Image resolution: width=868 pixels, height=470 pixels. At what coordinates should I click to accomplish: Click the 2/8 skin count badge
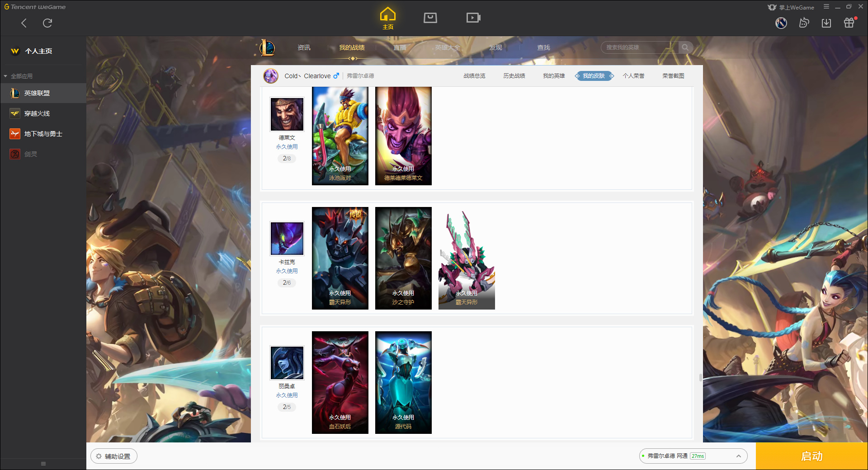coord(287,158)
